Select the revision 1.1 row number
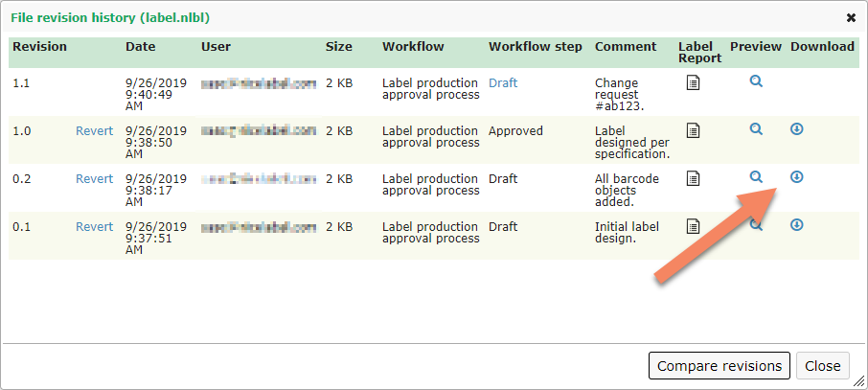The width and height of the screenshot is (868, 390). [x=22, y=83]
